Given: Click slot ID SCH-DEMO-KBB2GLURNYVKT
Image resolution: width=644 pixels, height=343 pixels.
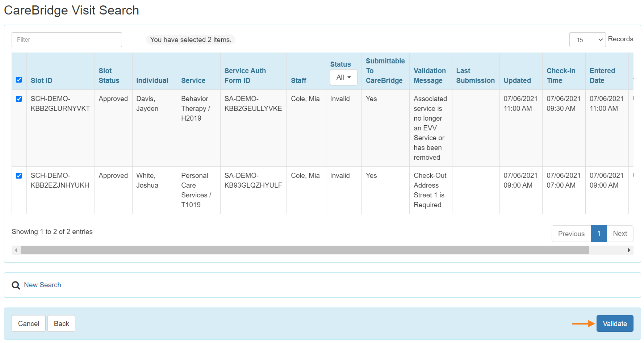Looking at the screenshot, I should coord(60,104).
